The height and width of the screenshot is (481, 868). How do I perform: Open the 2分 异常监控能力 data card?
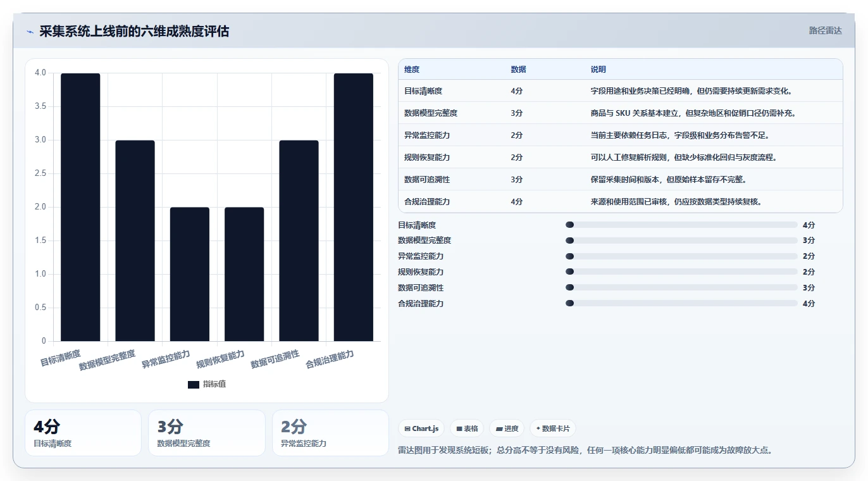coord(330,433)
